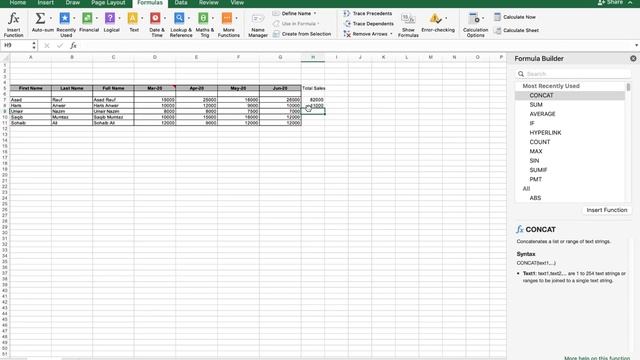Click cancel X in formula bar
640x360 pixels.
(x=47, y=45)
